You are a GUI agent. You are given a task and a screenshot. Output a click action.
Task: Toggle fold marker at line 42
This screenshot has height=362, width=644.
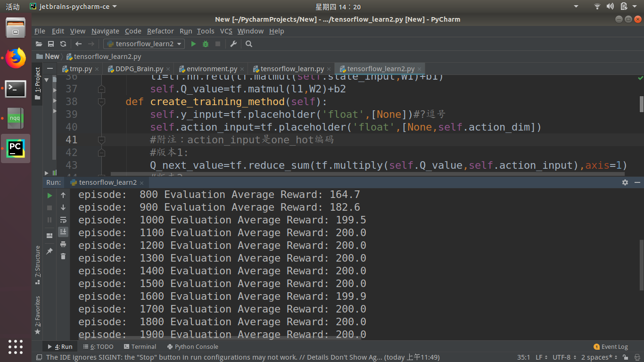pos(101,153)
